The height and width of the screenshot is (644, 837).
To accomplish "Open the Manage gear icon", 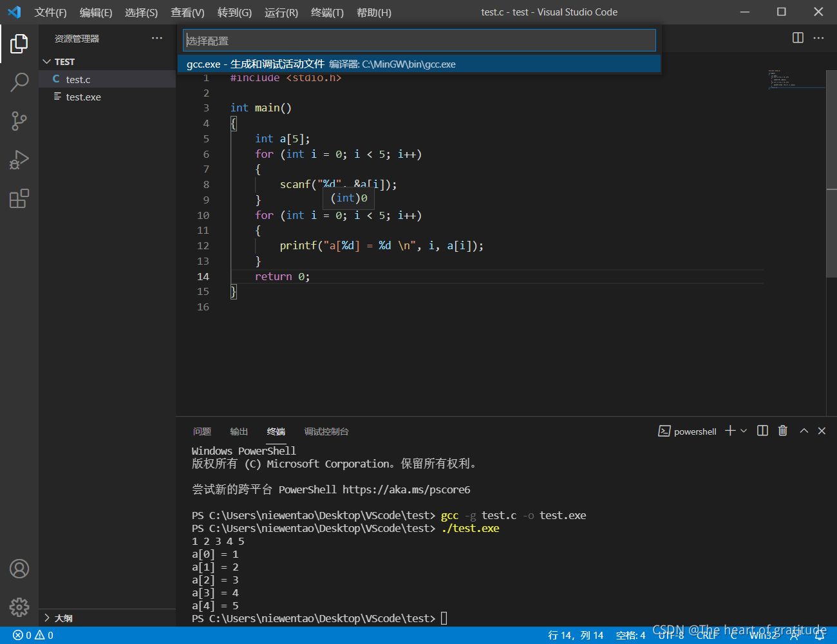I will click(x=19, y=607).
